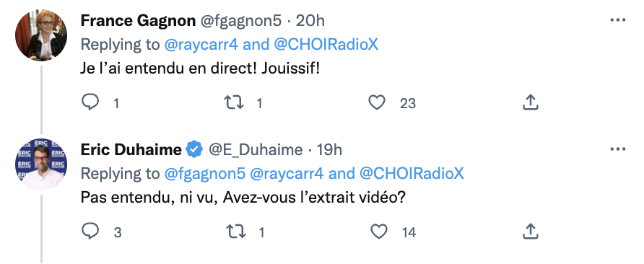This screenshot has width=644, height=264.
Task: Open @CHOIRadioX mention in first tweet
Action: point(326,44)
